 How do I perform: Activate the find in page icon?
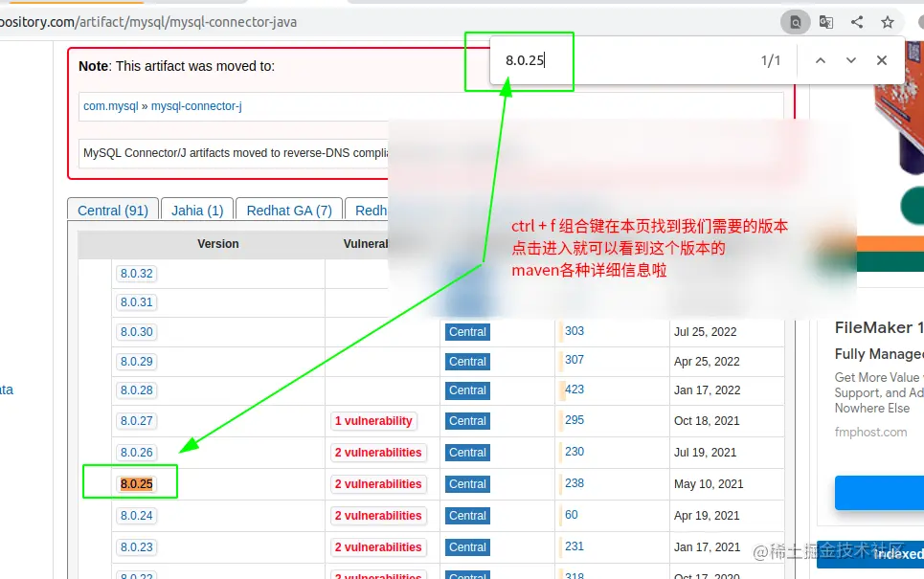(796, 21)
